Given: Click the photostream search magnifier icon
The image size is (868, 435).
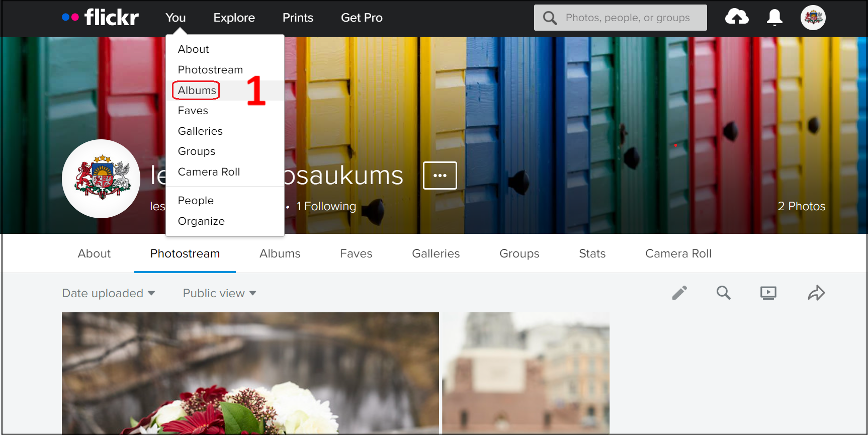Looking at the screenshot, I should pos(724,293).
